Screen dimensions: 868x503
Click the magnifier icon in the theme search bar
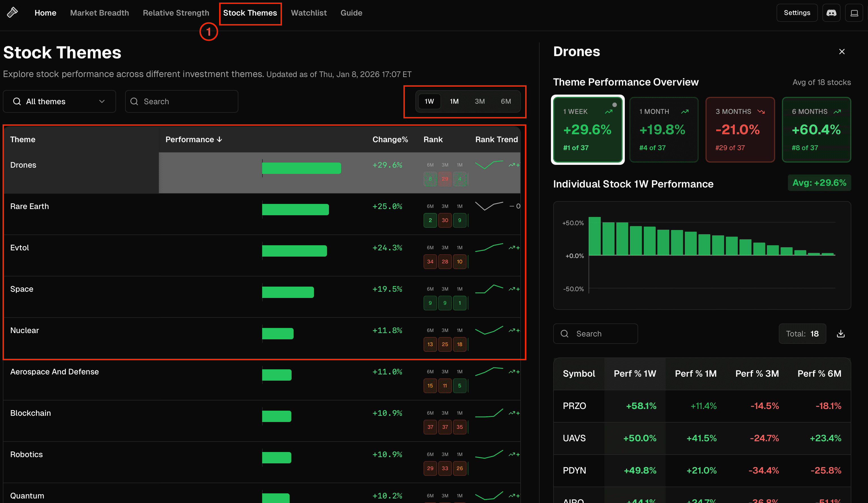click(x=135, y=101)
